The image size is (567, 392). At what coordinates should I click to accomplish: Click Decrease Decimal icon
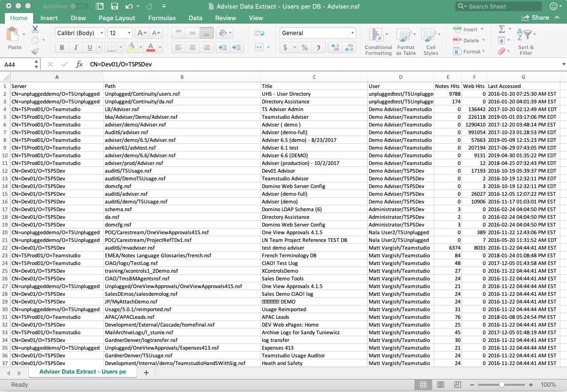349,47
